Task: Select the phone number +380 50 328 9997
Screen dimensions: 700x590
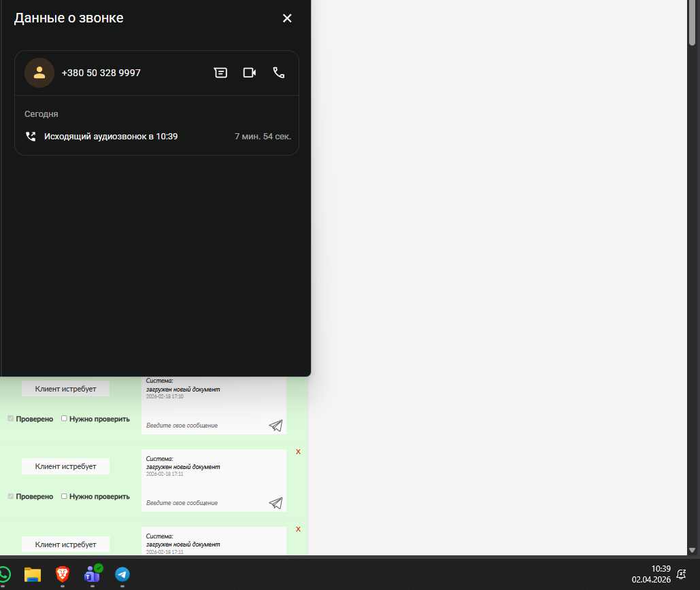Action: click(x=101, y=73)
